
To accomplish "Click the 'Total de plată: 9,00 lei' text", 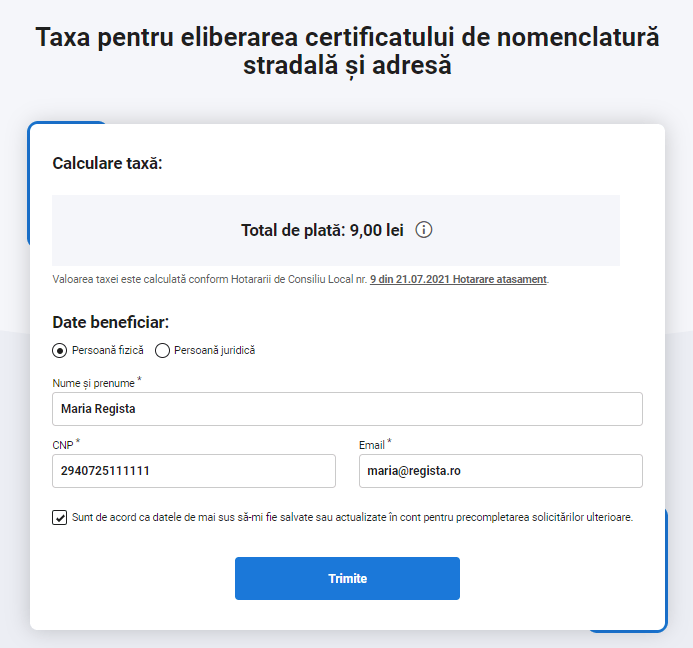I will click(322, 230).
